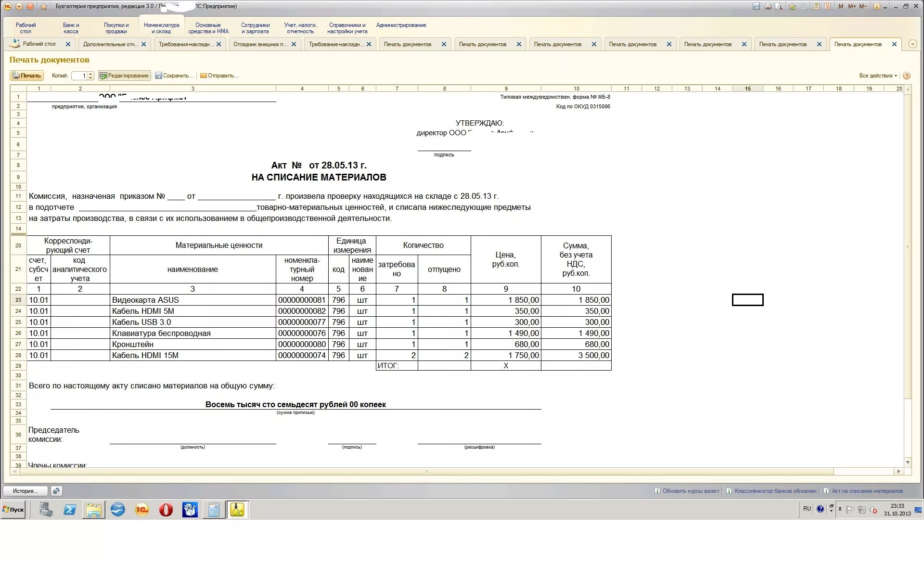The width and height of the screenshot is (924, 566).
Task: Switch to Отладчик внешних п... tab
Action: click(260, 44)
